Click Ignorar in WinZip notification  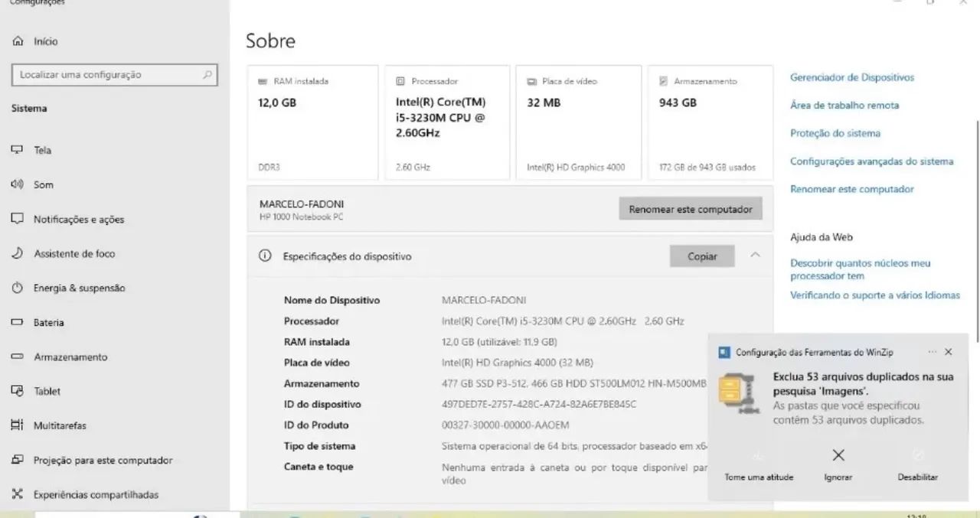coord(838,464)
